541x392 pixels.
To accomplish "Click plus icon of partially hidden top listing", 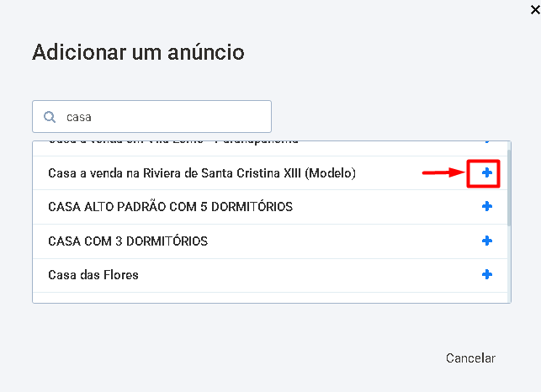I will (x=487, y=141).
